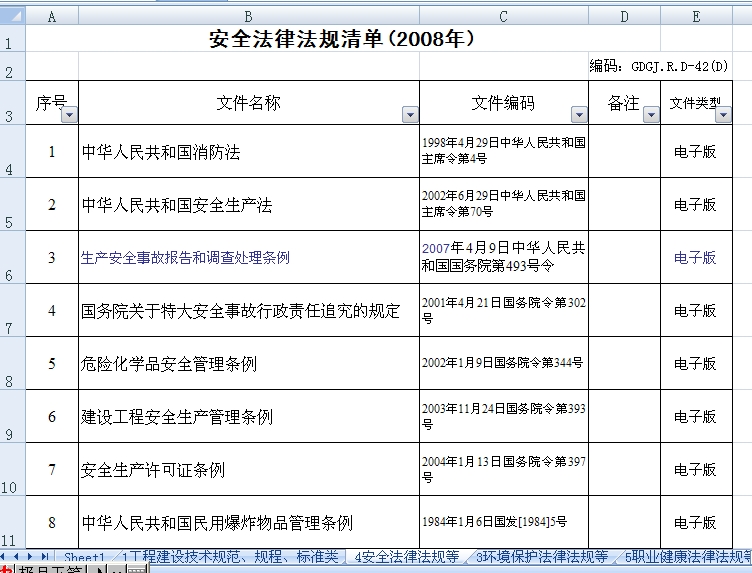Open the 文件类型 column filter dropdown
Image resolution: width=752 pixels, height=573 pixels.
point(723,115)
